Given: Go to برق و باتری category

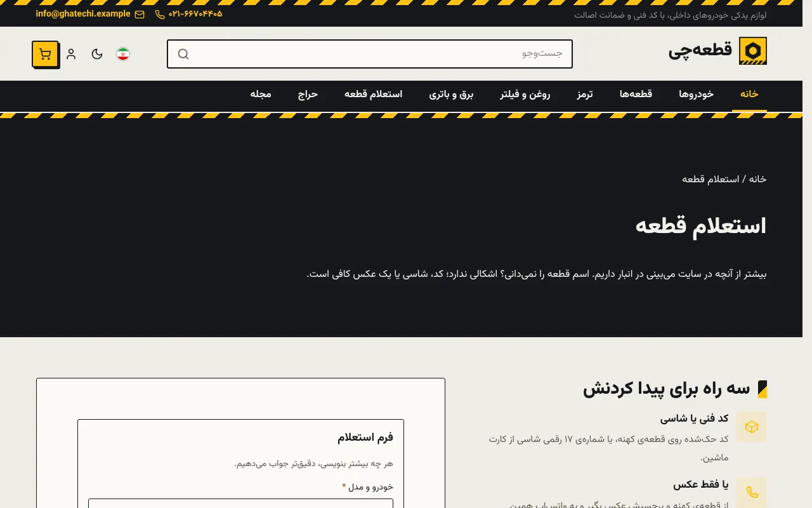Looking at the screenshot, I should click(x=451, y=95).
